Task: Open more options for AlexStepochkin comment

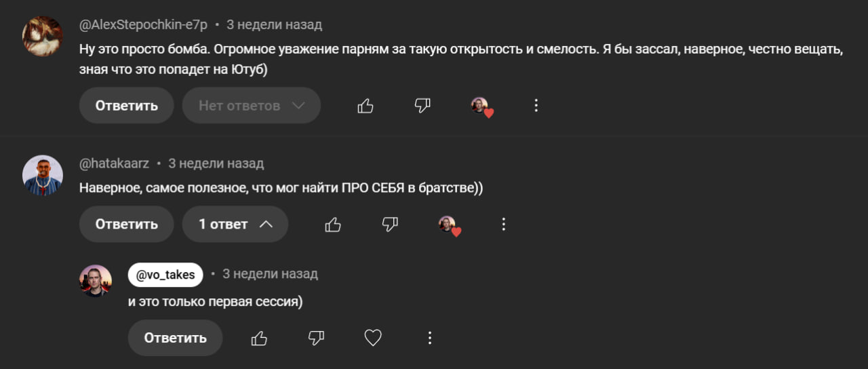Action: point(536,106)
